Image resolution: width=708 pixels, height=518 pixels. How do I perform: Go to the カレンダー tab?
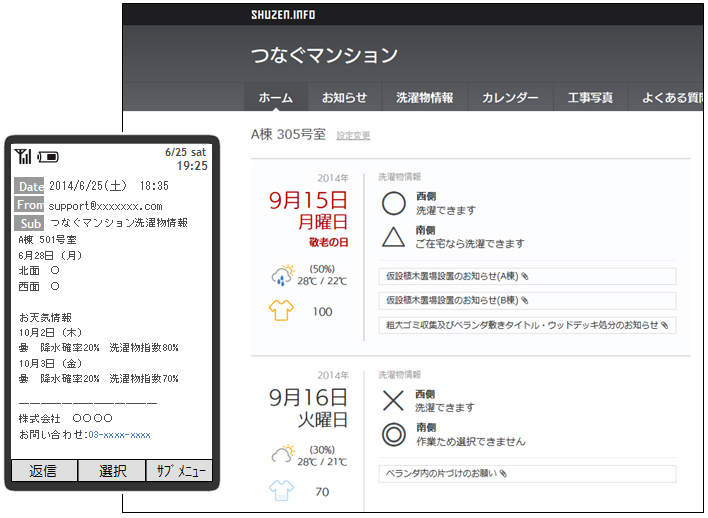point(510,98)
